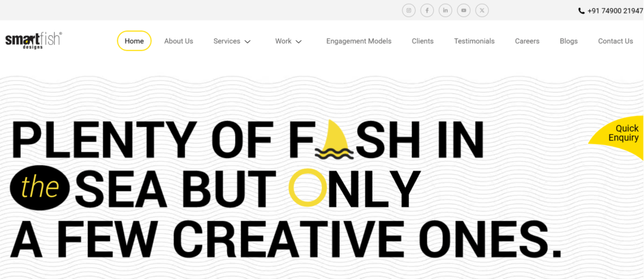Screen dimensions: 644x279
Task: Expand the Work dropdown chevron
Action: (299, 42)
